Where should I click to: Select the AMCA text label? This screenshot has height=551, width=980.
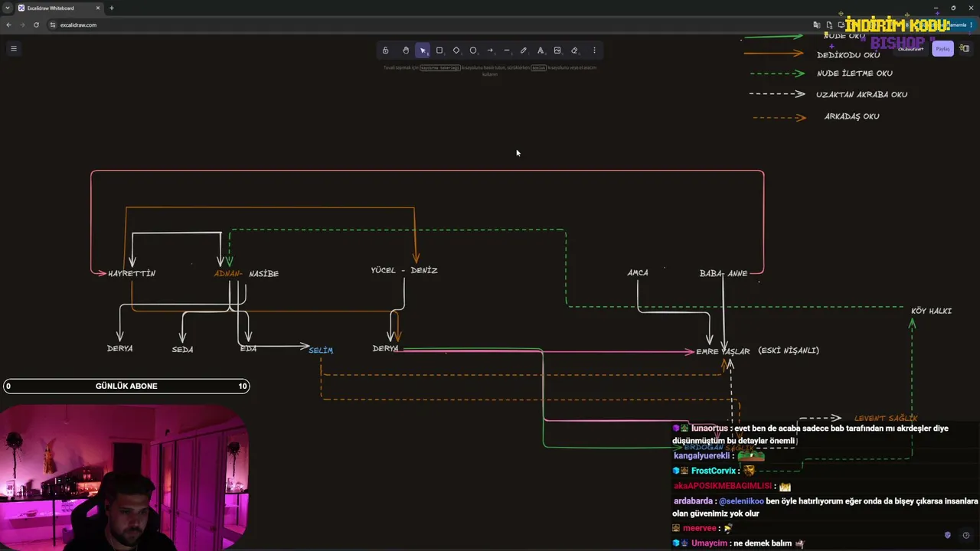pyautogui.click(x=638, y=272)
